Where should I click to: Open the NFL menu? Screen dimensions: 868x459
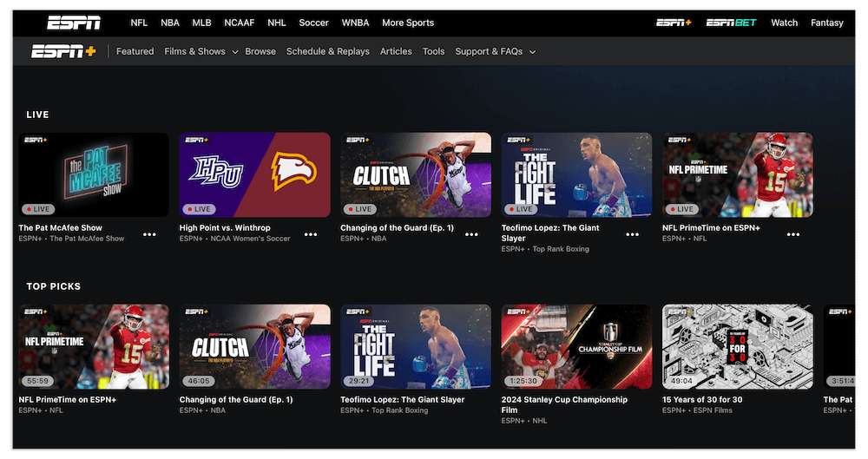[x=139, y=23]
